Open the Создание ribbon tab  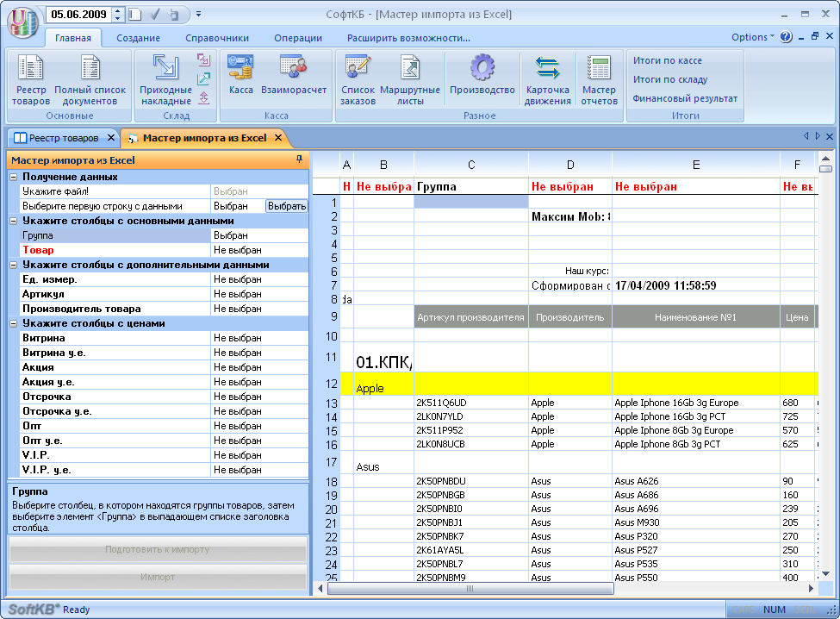pos(138,38)
